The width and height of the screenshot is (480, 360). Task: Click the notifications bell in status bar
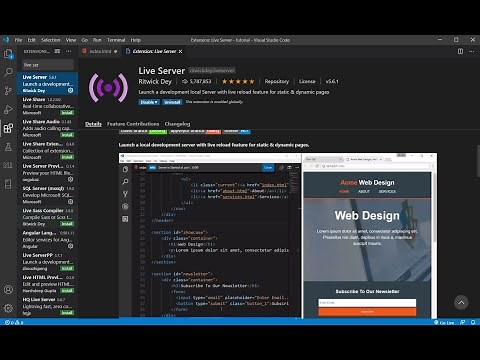tap(473, 322)
